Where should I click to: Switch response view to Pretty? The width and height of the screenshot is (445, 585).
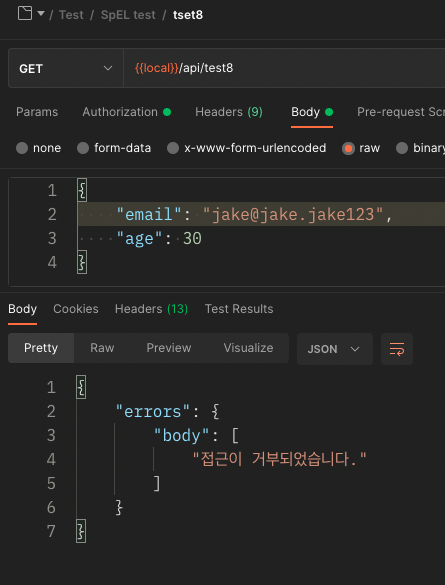coord(41,348)
